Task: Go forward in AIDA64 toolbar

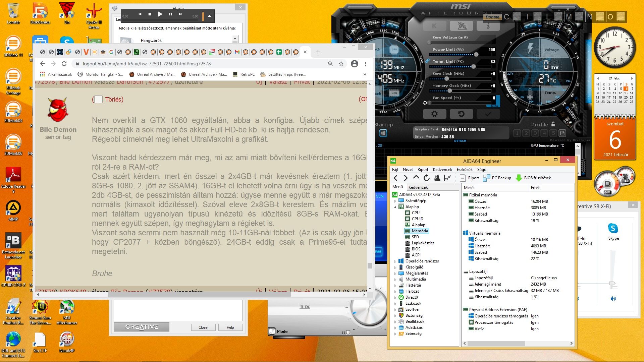Action: click(x=406, y=178)
